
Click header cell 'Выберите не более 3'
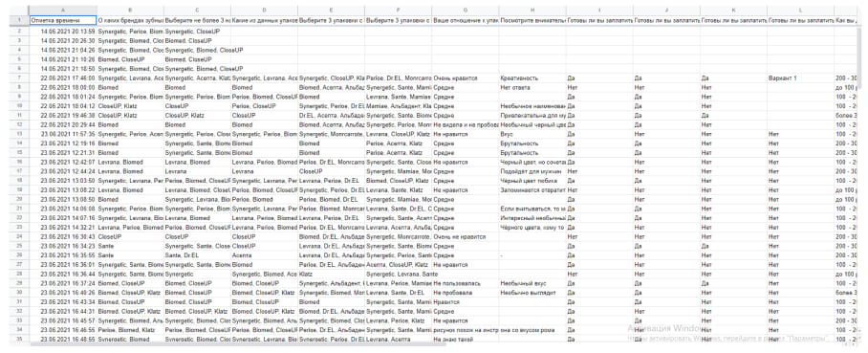197,20
